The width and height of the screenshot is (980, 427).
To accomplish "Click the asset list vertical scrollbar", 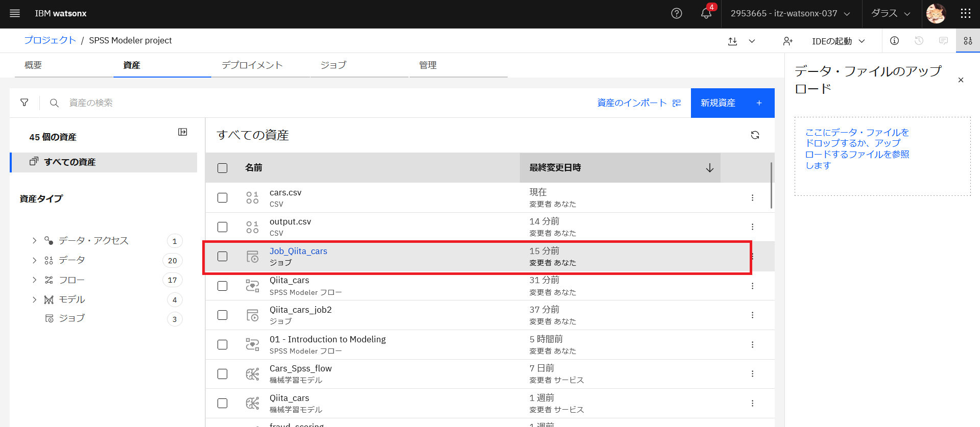I will (771, 185).
